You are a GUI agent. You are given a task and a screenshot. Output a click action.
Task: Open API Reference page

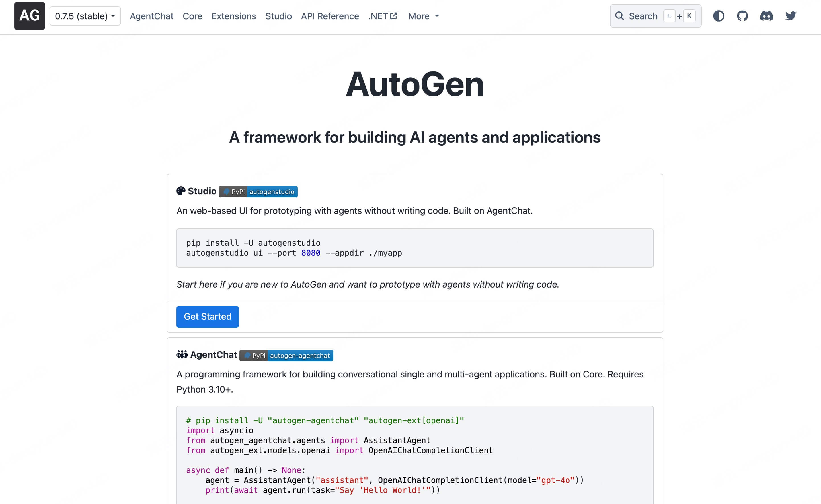[x=330, y=16]
